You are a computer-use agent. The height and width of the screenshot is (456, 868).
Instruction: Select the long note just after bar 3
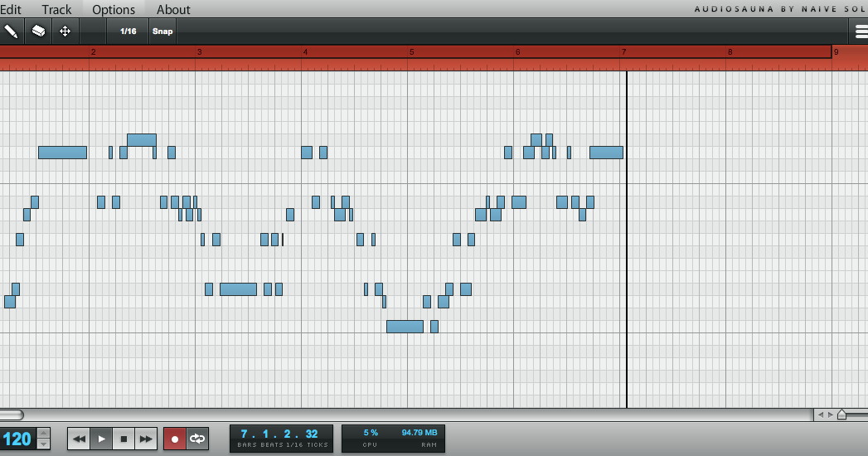pyautogui.click(x=238, y=289)
